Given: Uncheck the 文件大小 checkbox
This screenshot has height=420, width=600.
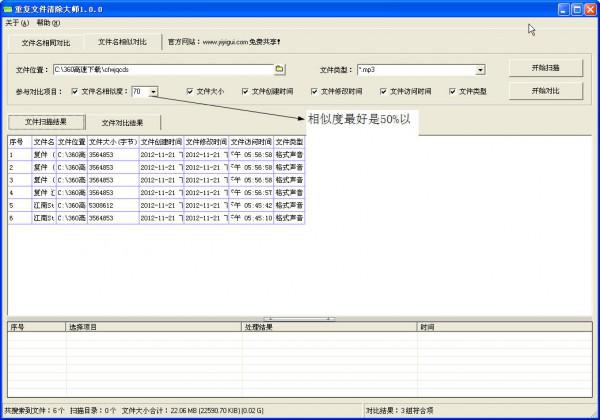Looking at the screenshot, I should click(x=190, y=91).
